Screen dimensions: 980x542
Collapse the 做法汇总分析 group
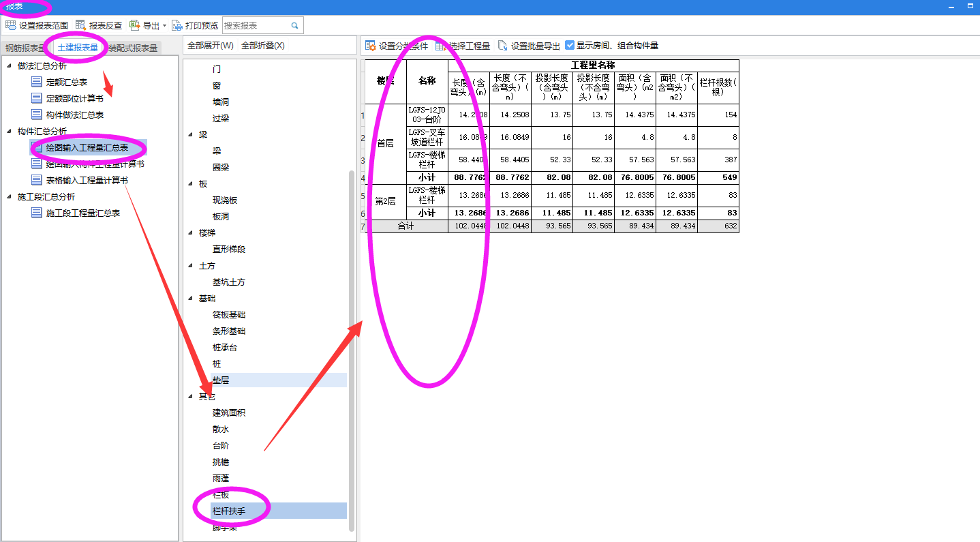coord(10,65)
